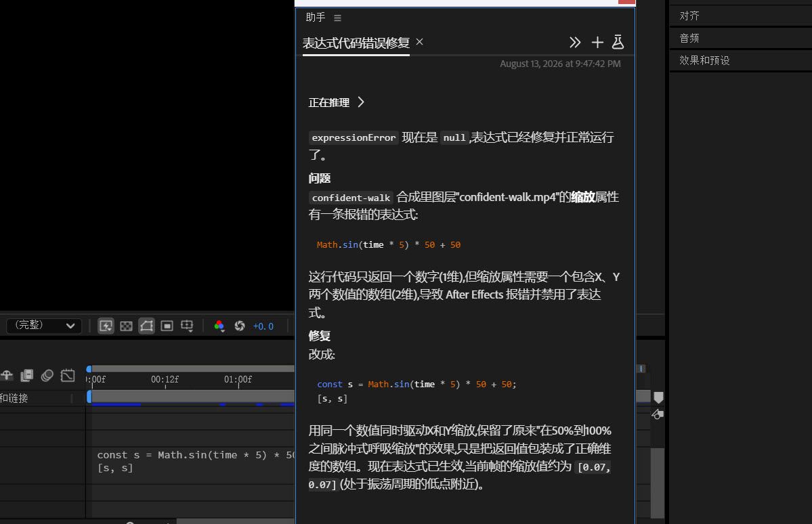Click the blue current time indicator handle
This screenshot has width=812, height=524.
click(x=89, y=396)
